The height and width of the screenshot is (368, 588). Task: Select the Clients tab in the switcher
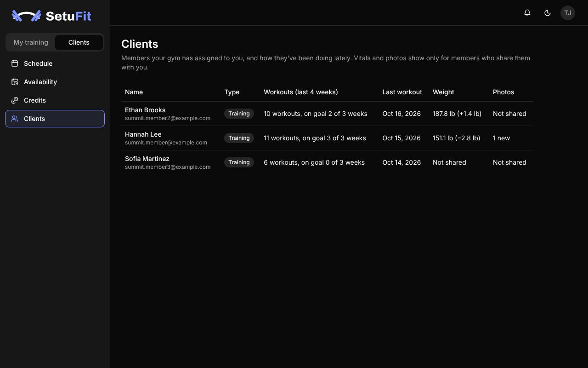(x=79, y=42)
